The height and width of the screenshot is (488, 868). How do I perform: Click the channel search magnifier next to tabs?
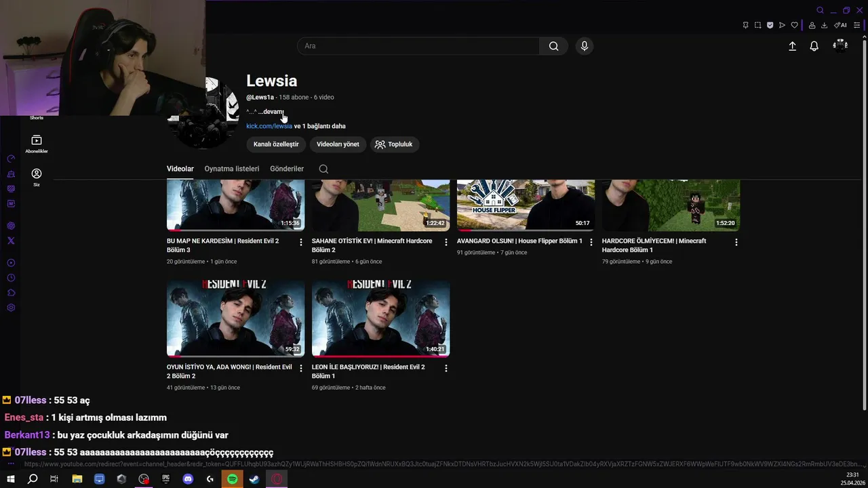pyautogui.click(x=323, y=169)
